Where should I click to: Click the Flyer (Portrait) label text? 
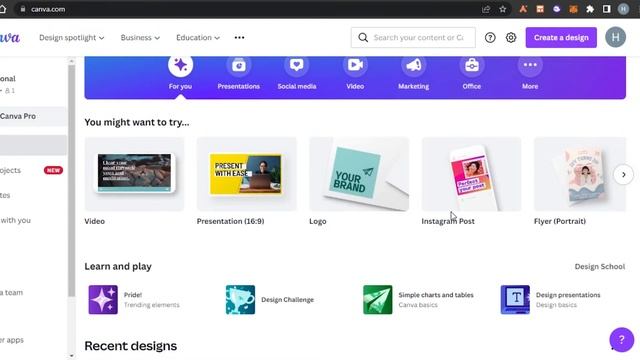click(560, 221)
